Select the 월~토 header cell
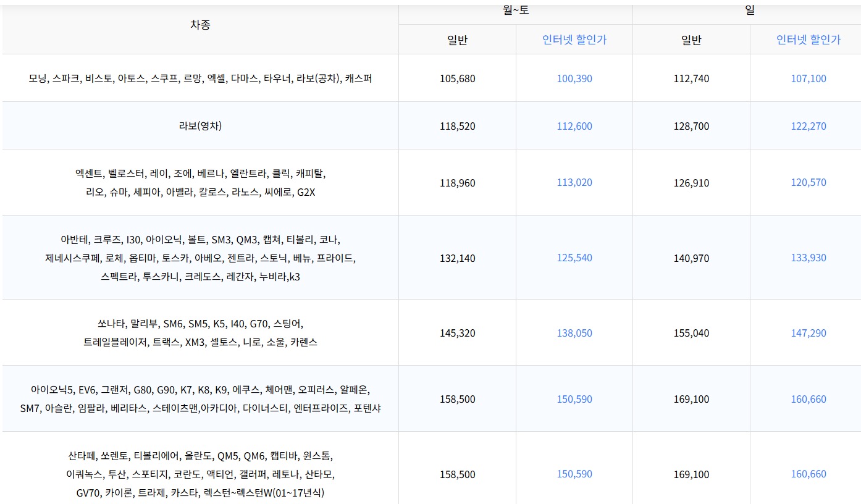This screenshot has width=861, height=504. pyautogui.click(x=516, y=11)
